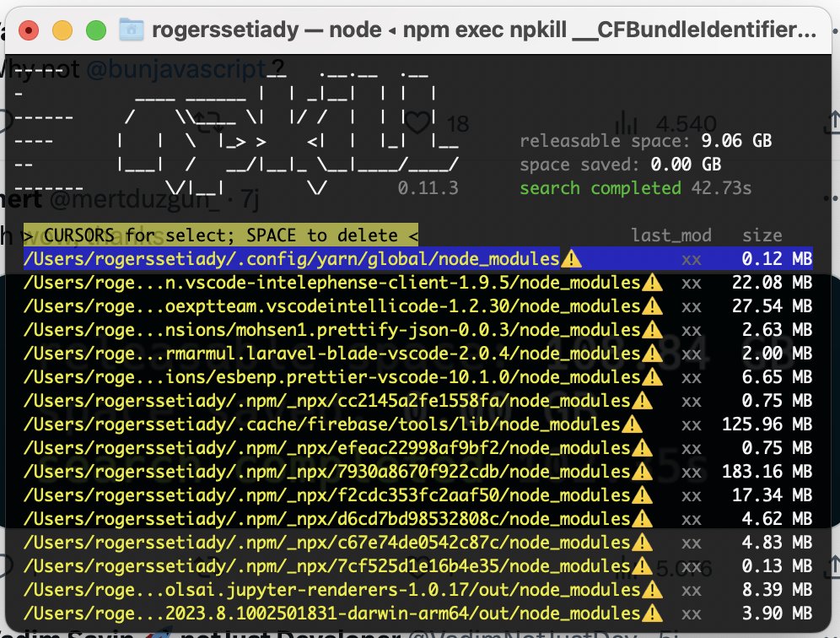Screen dimensions: 840x638
Task: Click the npkill version number 0.11.3
Action: click(x=428, y=187)
